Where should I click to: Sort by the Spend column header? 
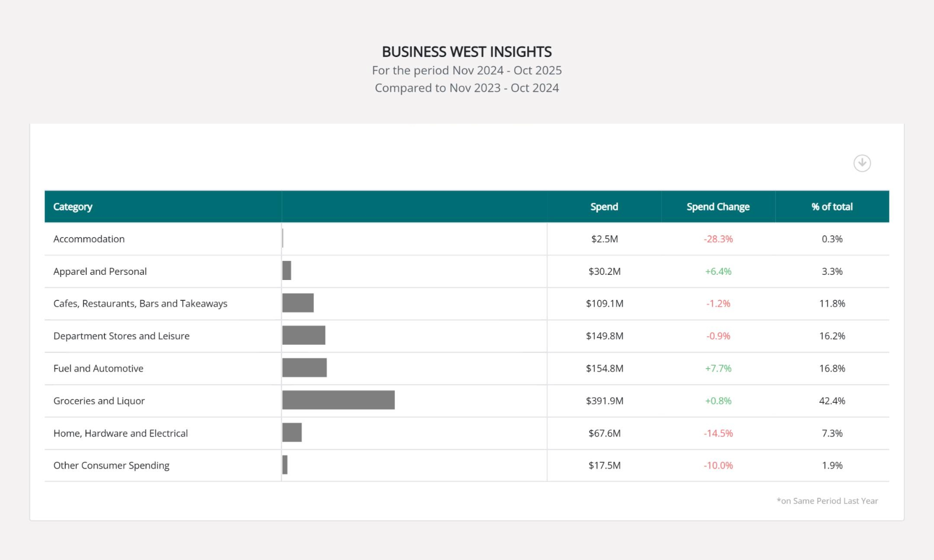pyautogui.click(x=604, y=206)
